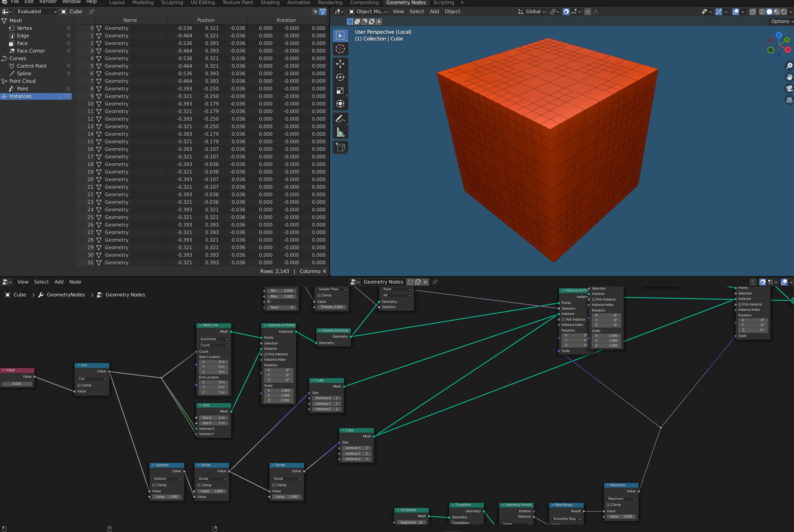
Task: Click the 8.000 field on Value node
Action: pos(17,384)
